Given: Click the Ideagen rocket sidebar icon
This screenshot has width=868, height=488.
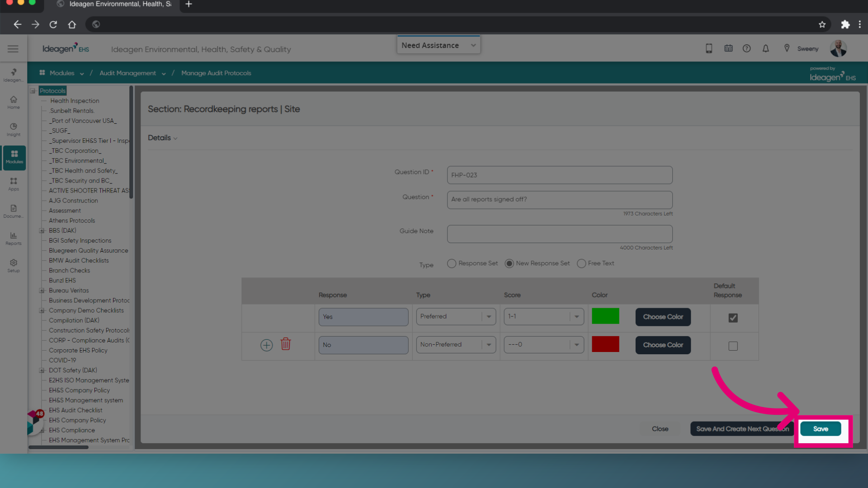Looking at the screenshot, I should click(14, 75).
